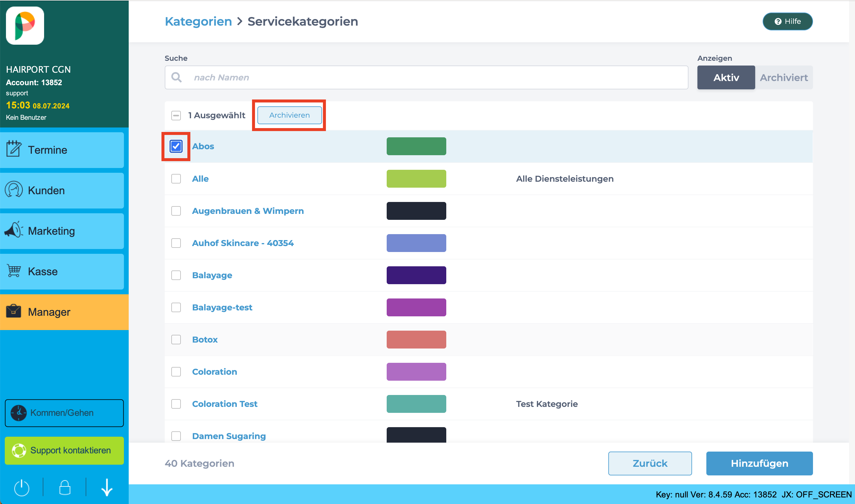Click the power icon in sidebar
This screenshot has height=504, width=855.
coord(22,487)
